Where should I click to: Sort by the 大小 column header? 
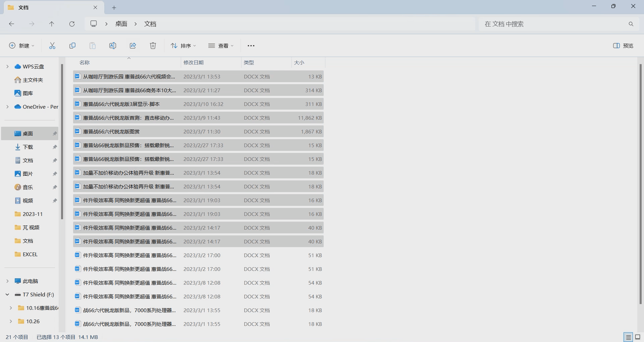pyautogui.click(x=299, y=62)
